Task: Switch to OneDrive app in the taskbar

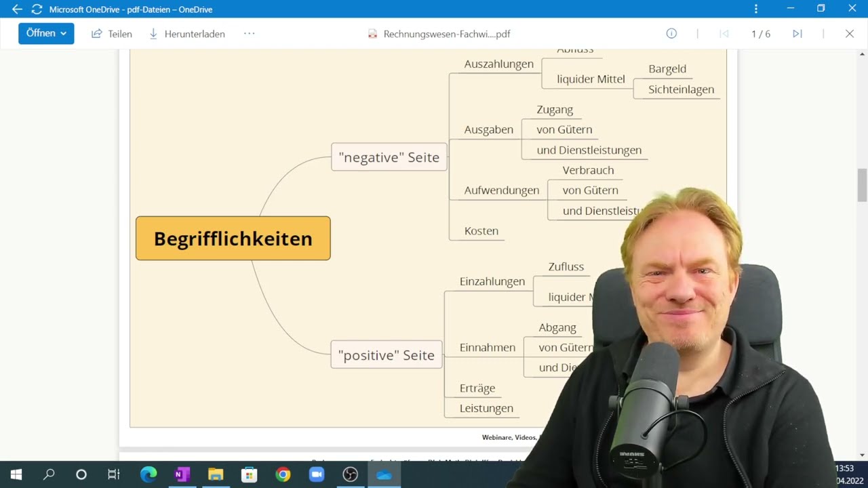Action: pyautogui.click(x=384, y=474)
